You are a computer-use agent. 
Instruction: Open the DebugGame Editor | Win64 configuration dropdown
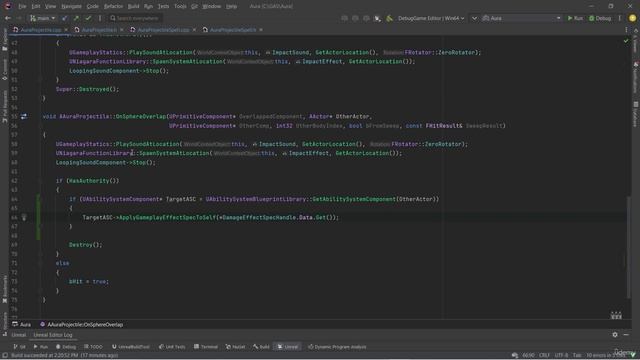[x=431, y=18]
